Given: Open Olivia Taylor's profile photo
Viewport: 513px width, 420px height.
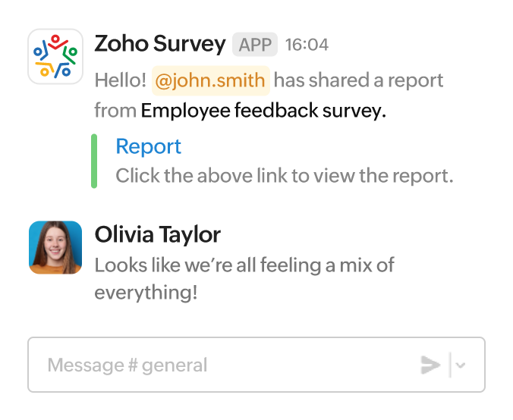Looking at the screenshot, I should 55,247.
